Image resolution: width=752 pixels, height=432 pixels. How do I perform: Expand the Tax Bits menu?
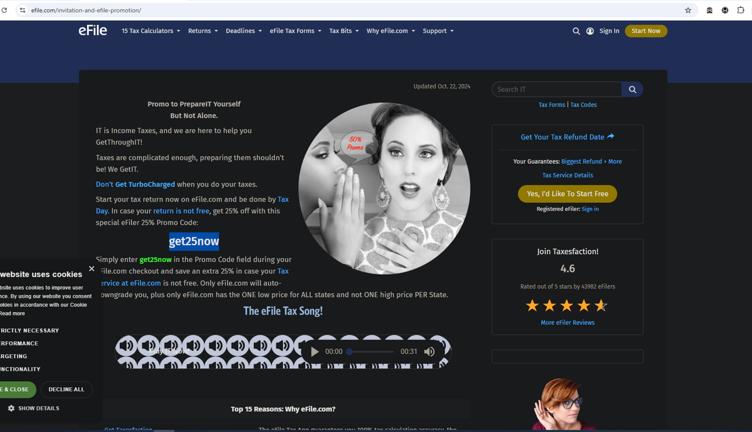point(344,31)
